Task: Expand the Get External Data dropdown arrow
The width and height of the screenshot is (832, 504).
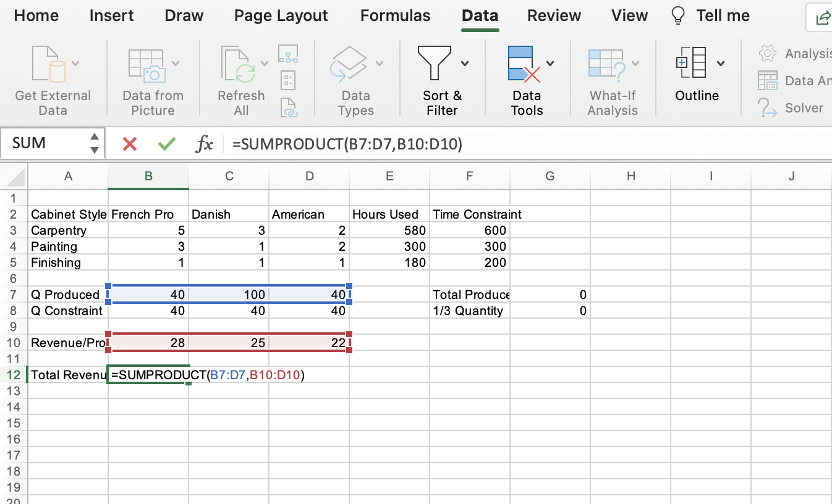Action: click(x=75, y=63)
